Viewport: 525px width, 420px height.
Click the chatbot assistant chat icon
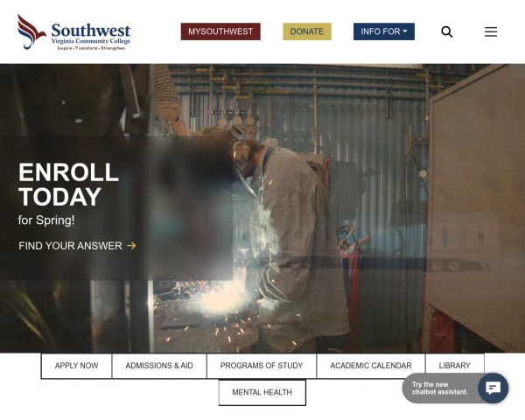pyautogui.click(x=493, y=388)
